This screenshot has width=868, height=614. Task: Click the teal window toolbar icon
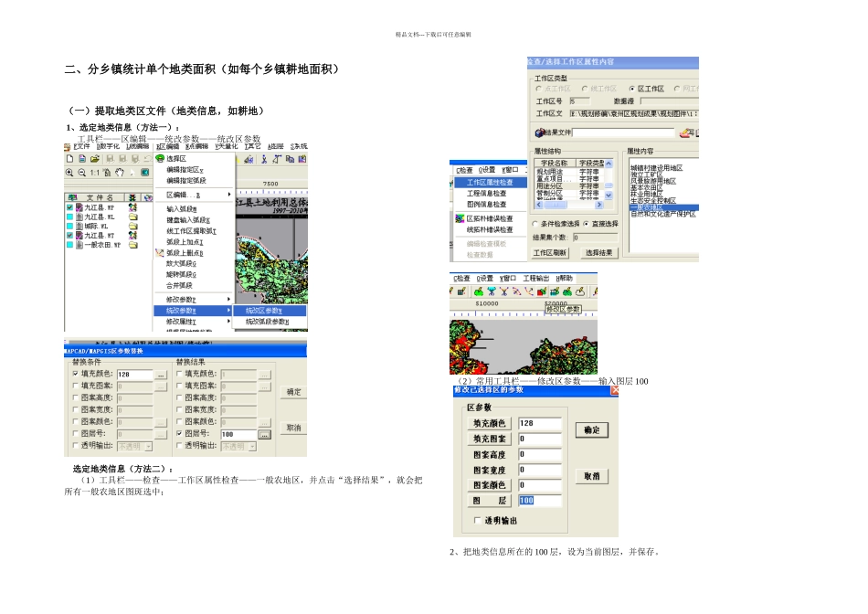click(x=144, y=173)
